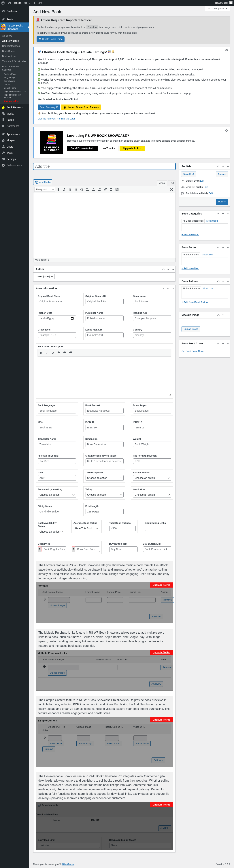Open Book Reviews in the sidebar menu

coord(14,107)
